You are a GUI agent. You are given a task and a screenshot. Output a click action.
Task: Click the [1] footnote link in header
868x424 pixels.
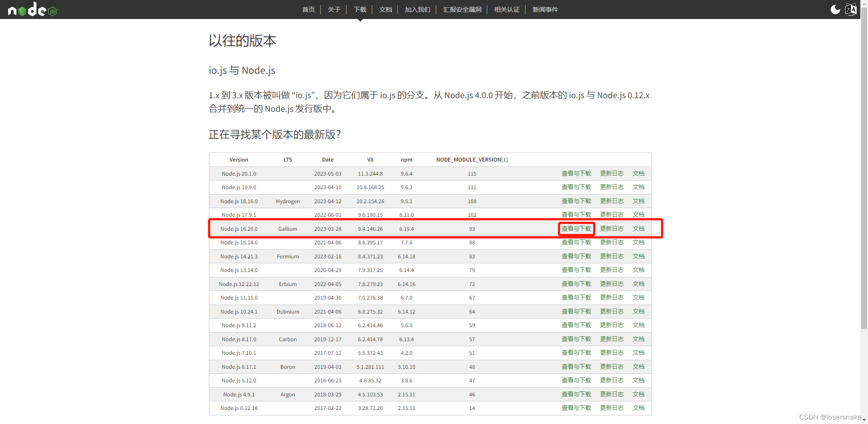505,160
